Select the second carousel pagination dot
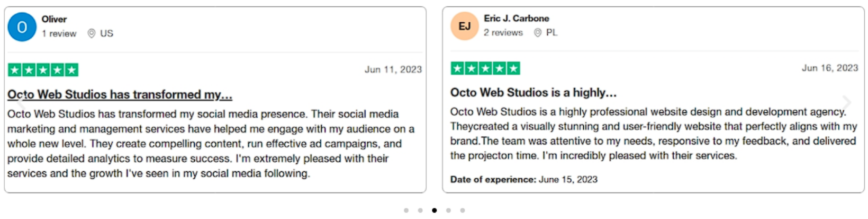 tap(420, 211)
